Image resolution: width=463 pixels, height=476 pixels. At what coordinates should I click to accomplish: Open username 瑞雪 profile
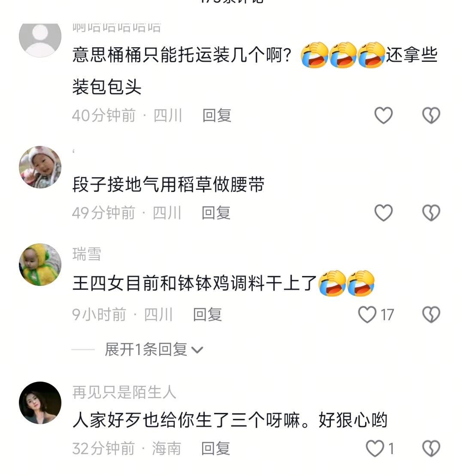coord(87,254)
